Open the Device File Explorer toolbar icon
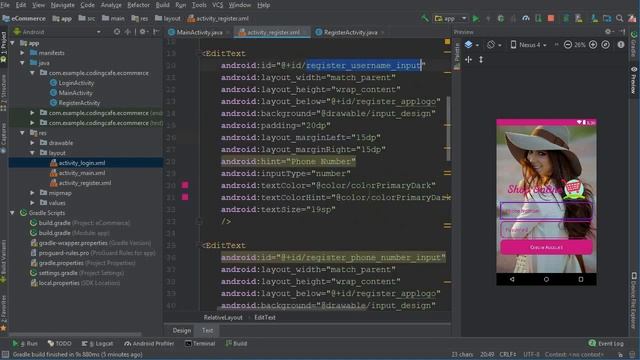 click(x=607, y=18)
